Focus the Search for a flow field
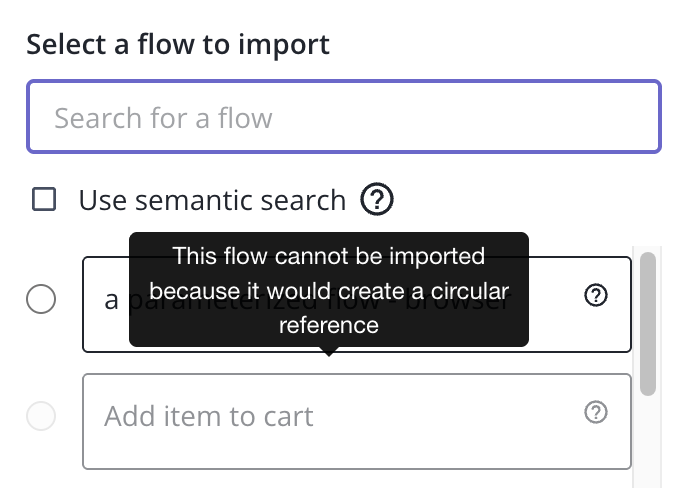This screenshot has width=690, height=488. (x=344, y=117)
